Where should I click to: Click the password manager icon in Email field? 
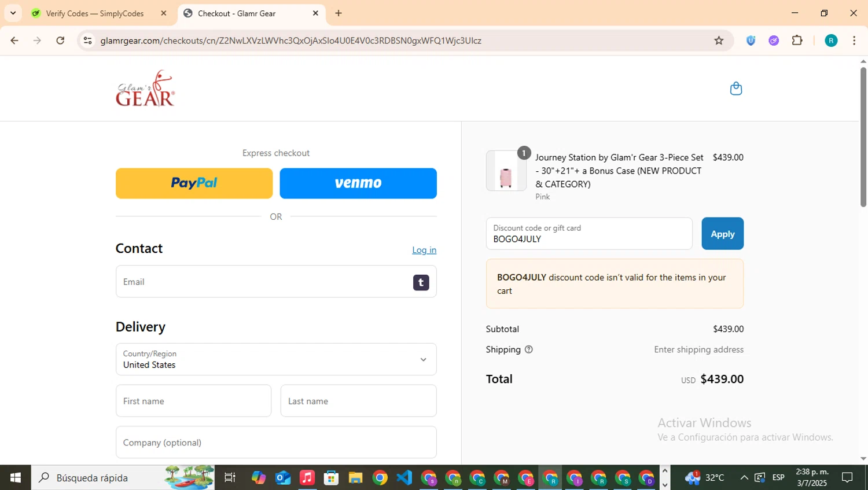point(421,282)
